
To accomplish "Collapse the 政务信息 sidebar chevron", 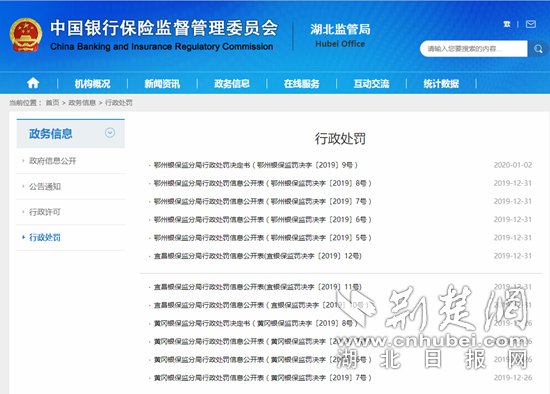I will tap(110, 133).
